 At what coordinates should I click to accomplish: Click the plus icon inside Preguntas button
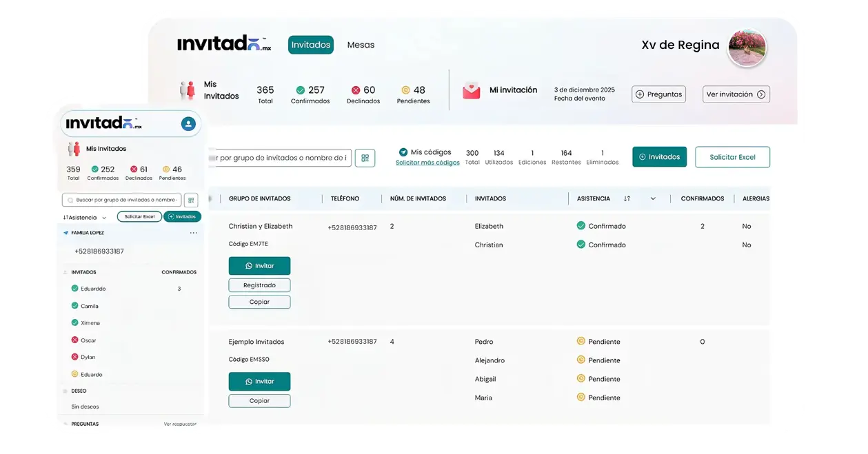pyautogui.click(x=640, y=94)
